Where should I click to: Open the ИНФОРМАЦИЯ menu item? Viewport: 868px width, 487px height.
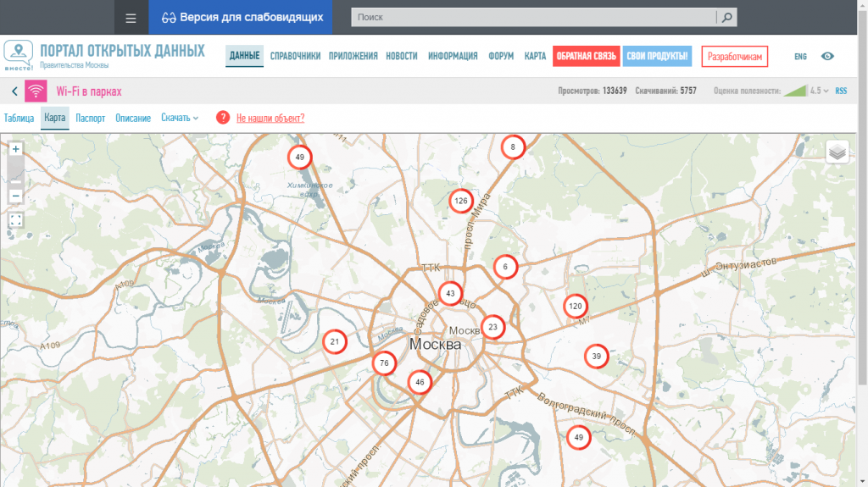point(453,56)
